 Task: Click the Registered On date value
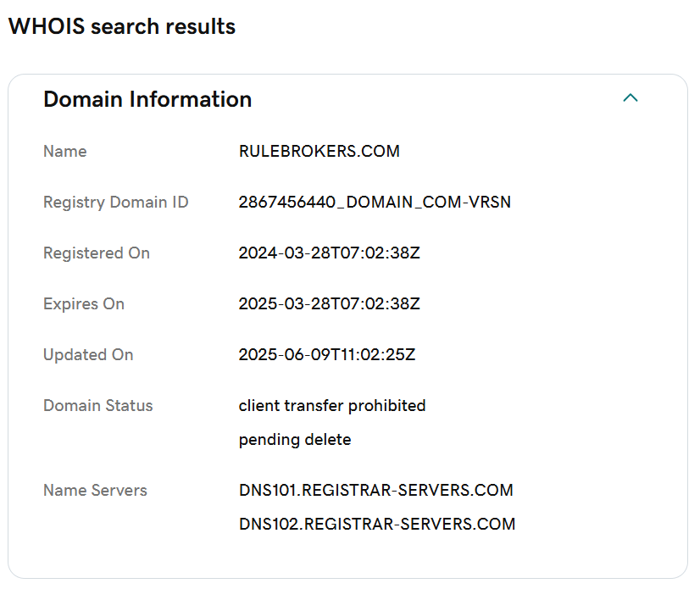pos(329,253)
